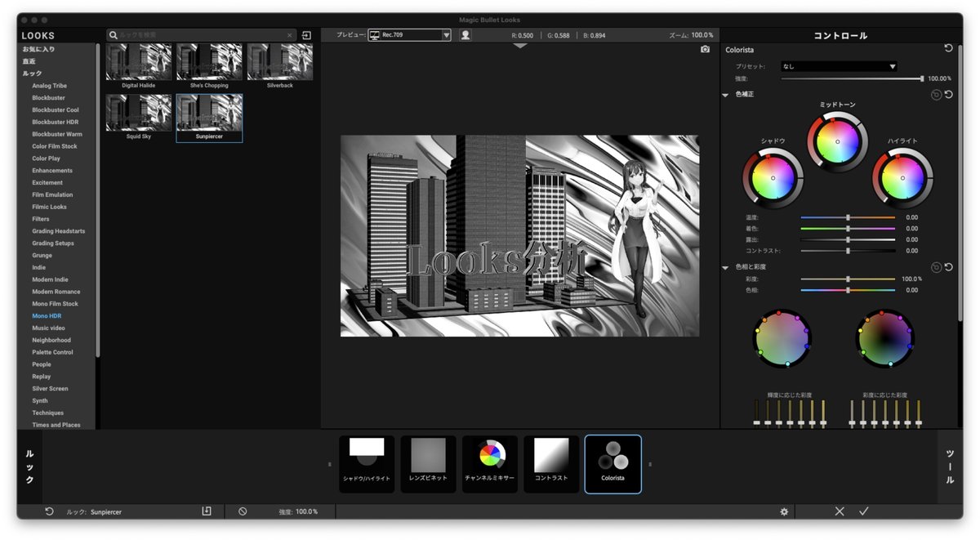Screen dimensions: 980x540
Task: Select the レンズビネット tool in chain
Action: coord(428,464)
